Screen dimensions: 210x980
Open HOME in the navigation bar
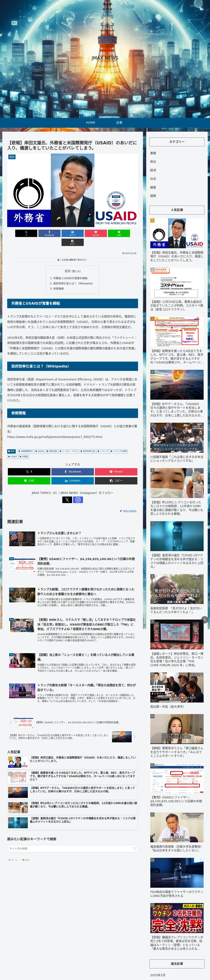[x=91, y=122]
